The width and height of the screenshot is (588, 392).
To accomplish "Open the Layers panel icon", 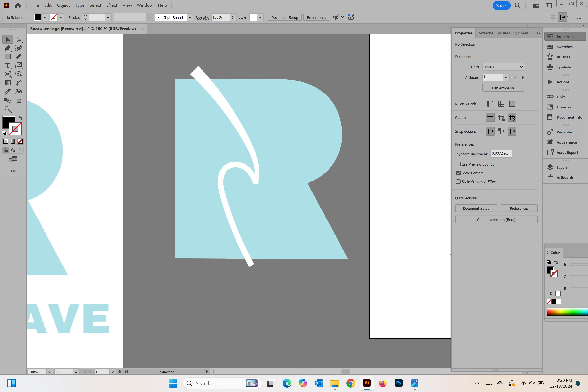I will point(550,167).
